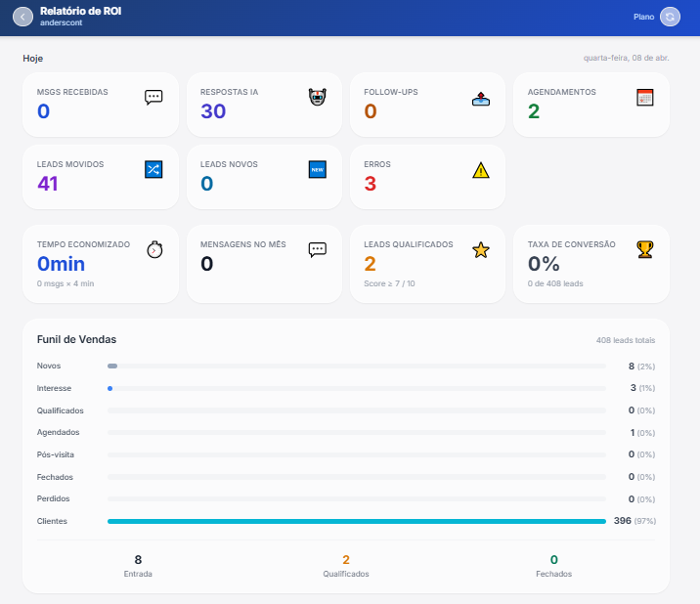This screenshot has width=700, height=604.
Task: Click the NEW badge icon on Leads Novos
Action: [x=317, y=169]
